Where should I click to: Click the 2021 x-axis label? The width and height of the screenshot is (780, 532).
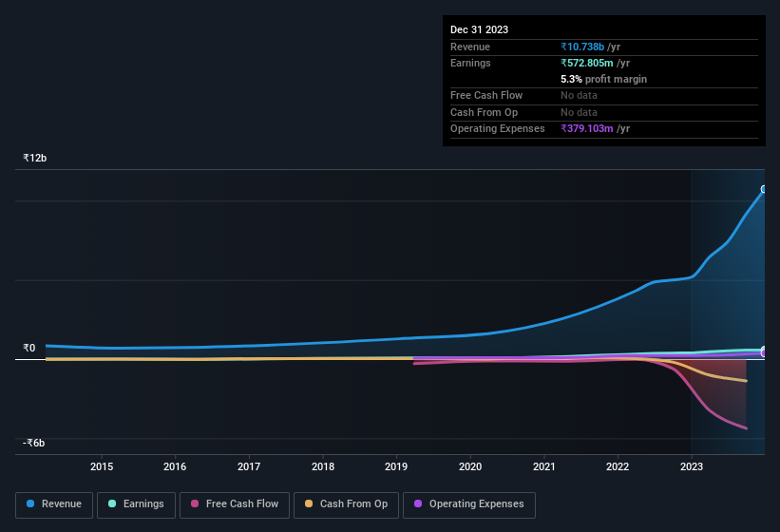(x=544, y=466)
